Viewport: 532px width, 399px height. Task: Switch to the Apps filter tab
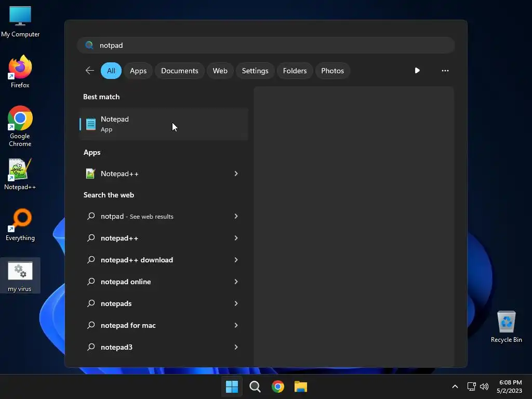click(138, 71)
